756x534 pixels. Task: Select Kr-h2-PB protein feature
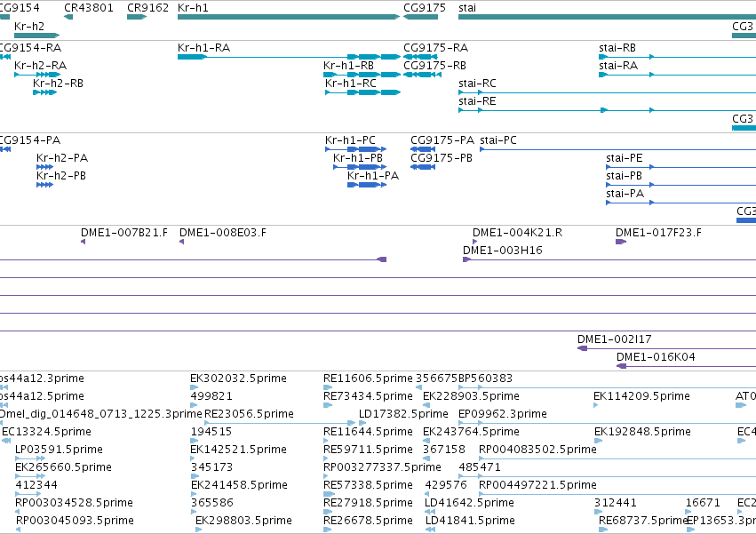pos(44,185)
